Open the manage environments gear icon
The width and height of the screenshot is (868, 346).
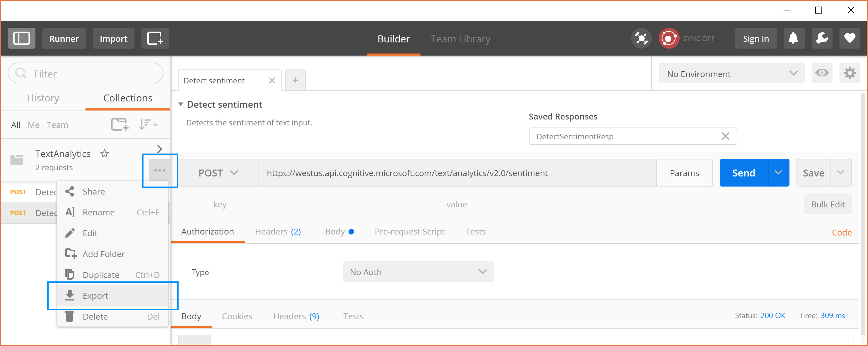pos(850,73)
